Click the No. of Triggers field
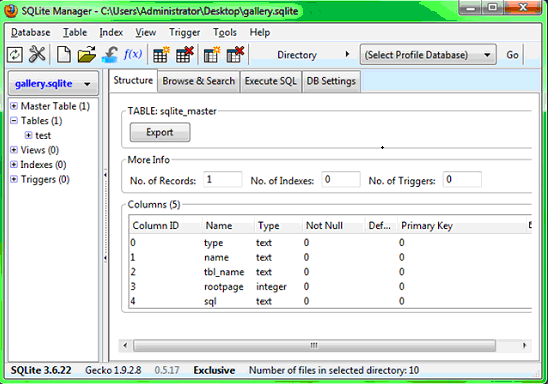Image resolution: width=548 pixels, height=384 pixels. point(462,180)
